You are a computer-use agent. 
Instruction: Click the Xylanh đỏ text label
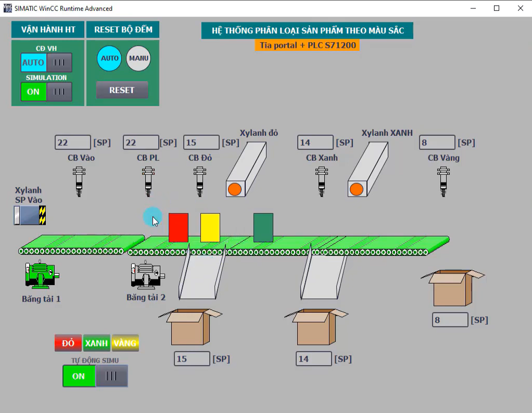coord(259,133)
